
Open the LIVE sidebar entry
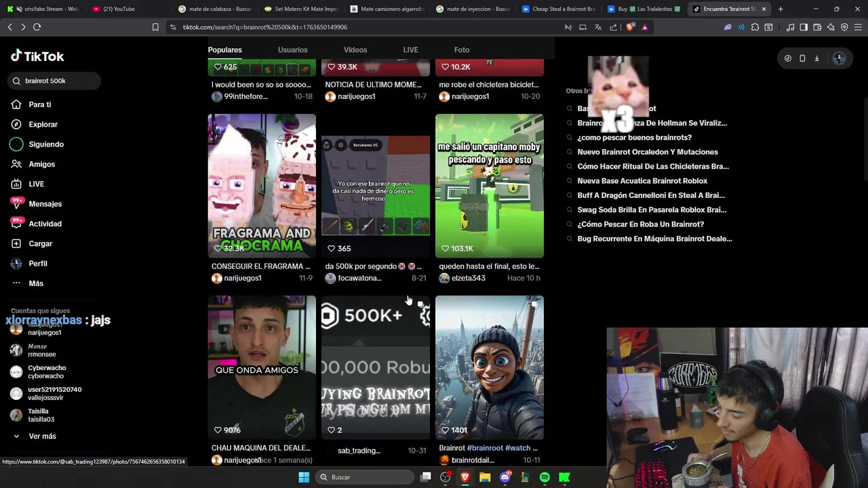point(27,184)
